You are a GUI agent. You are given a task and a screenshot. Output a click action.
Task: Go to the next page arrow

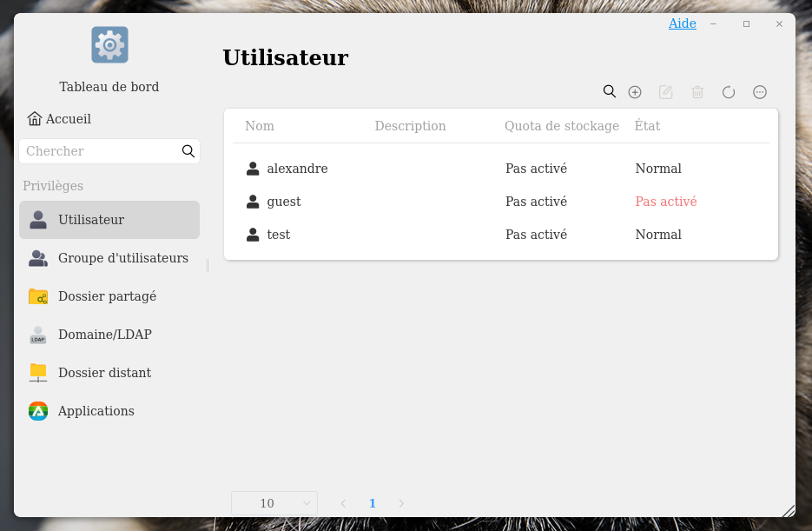click(x=401, y=503)
